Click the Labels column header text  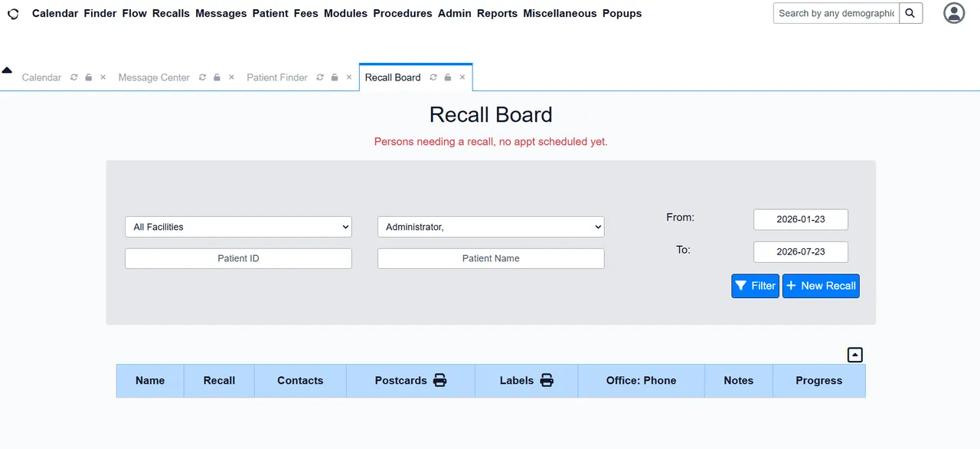click(517, 380)
